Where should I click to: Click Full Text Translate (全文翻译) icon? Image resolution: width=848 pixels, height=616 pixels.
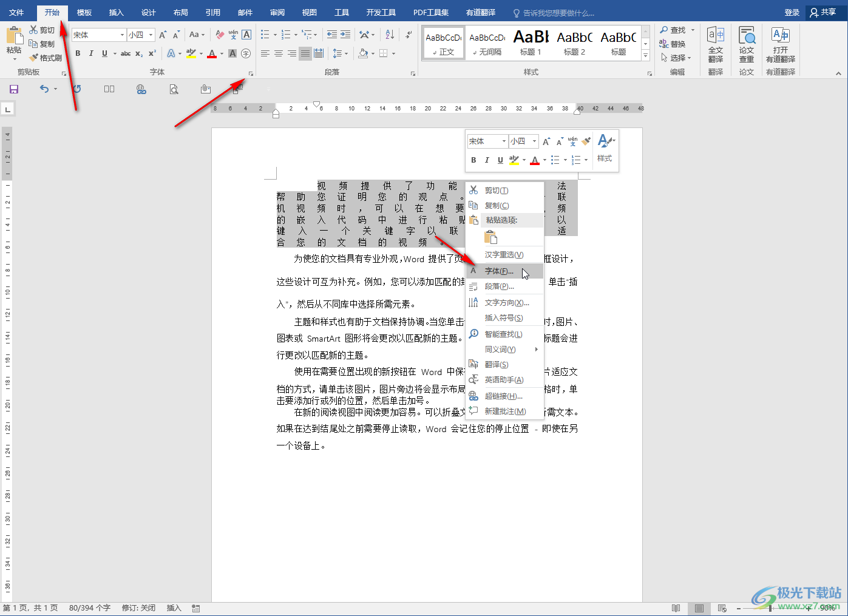[x=716, y=44]
